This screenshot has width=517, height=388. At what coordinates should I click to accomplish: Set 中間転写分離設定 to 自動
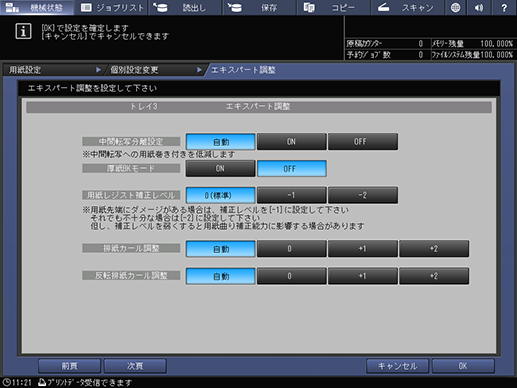point(221,142)
